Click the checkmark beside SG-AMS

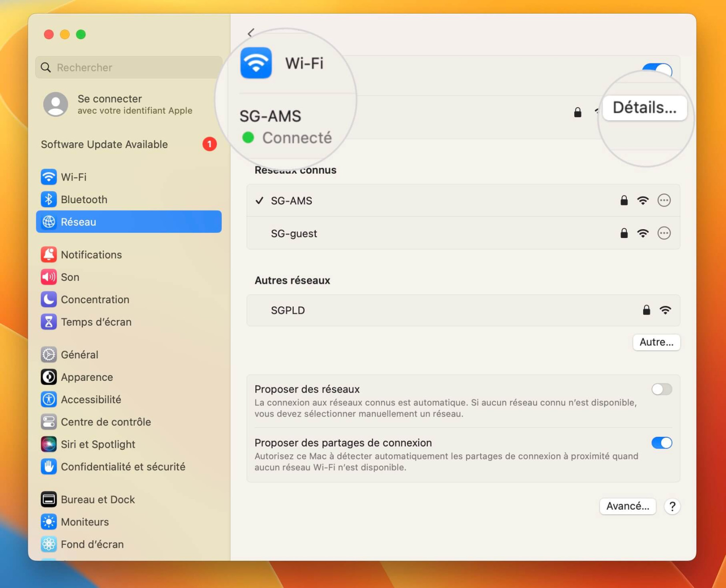(259, 201)
